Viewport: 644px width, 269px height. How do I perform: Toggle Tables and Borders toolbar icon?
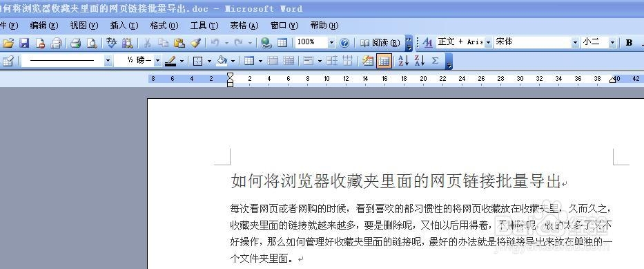click(282, 42)
